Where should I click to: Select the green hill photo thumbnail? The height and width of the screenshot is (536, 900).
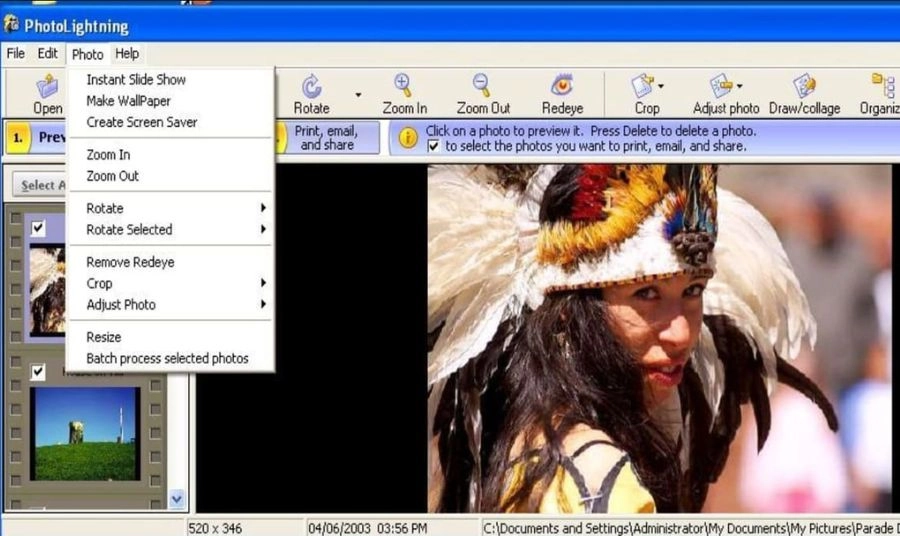[x=85, y=434]
